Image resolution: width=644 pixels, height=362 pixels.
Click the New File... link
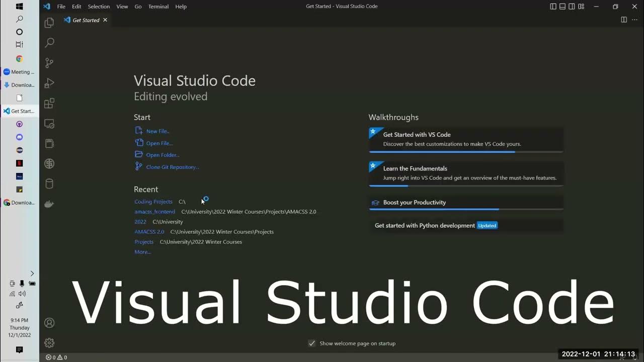[157, 131]
